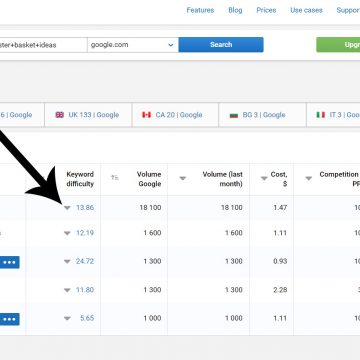
Task: Expand the arrow beside difficulty 13.86
Action: [67, 208]
